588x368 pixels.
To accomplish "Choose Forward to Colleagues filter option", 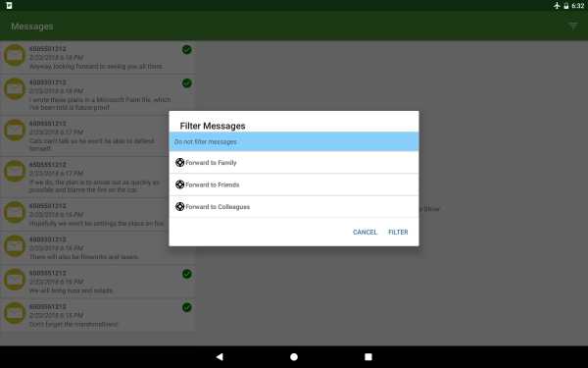I will [294, 206].
